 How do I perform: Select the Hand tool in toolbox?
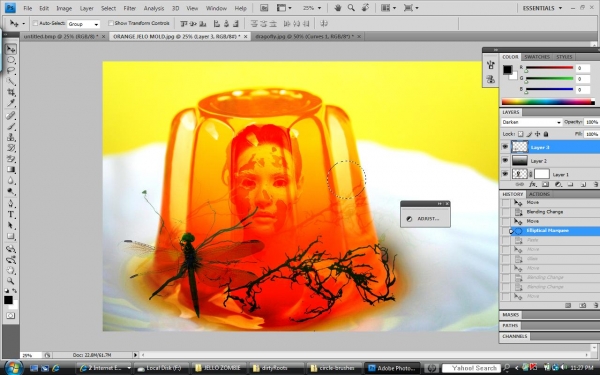click(x=11, y=270)
